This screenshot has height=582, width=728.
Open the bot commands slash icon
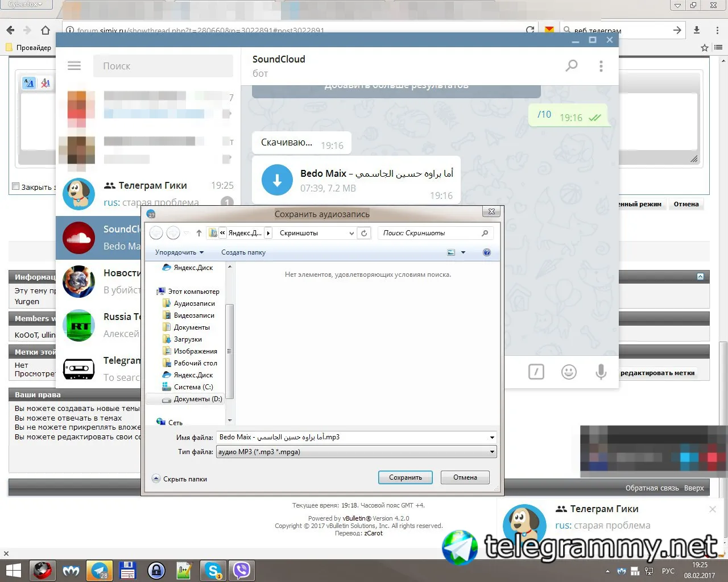(536, 372)
